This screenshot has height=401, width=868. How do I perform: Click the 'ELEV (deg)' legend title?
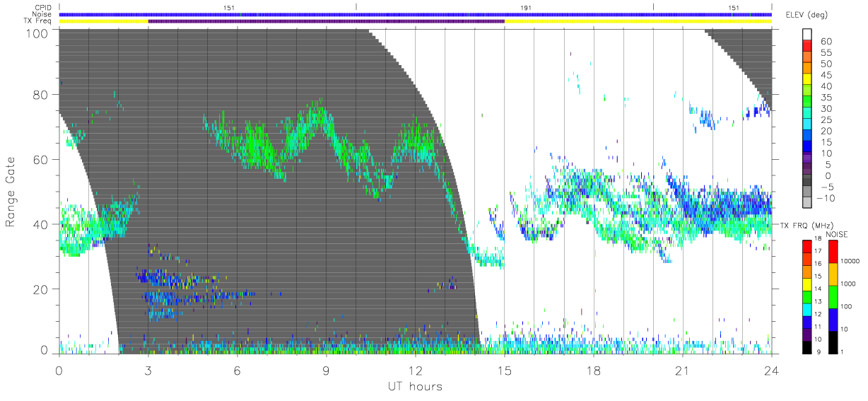(x=807, y=14)
